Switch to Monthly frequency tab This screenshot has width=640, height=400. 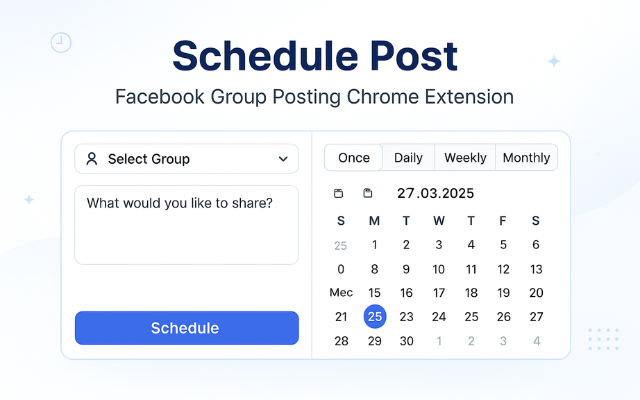527,158
